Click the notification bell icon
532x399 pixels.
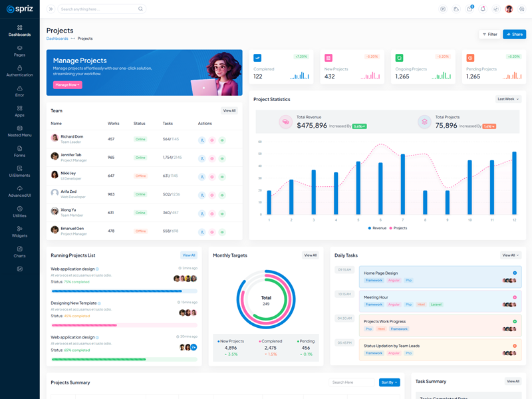point(483,9)
